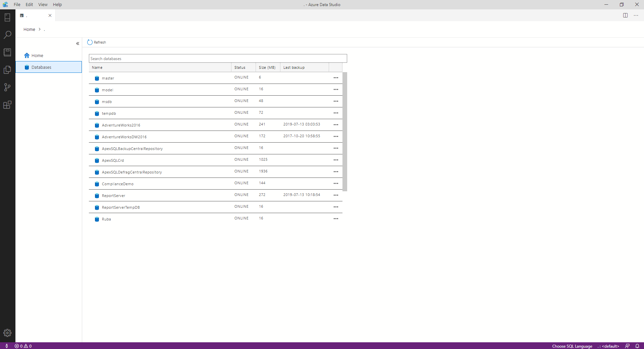Open actions menu for AdventureWorks2016
This screenshot has width=644, height=349.
tap(336, 125)
